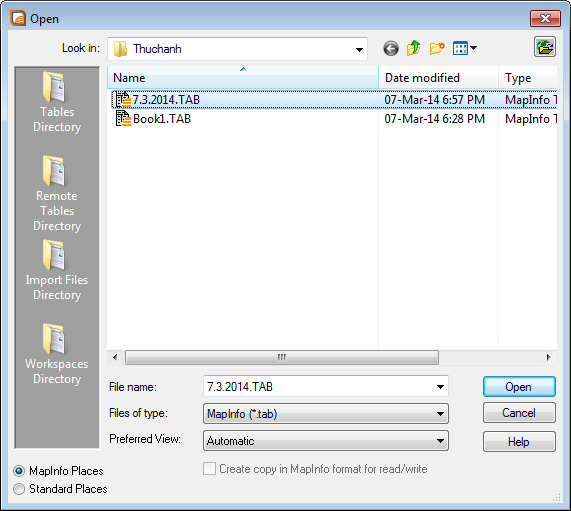Expand the Files of type dropdown
Image resolution: width=571 pixels, height=511 pixels.
pyautogui.click(x=326, y=414)
